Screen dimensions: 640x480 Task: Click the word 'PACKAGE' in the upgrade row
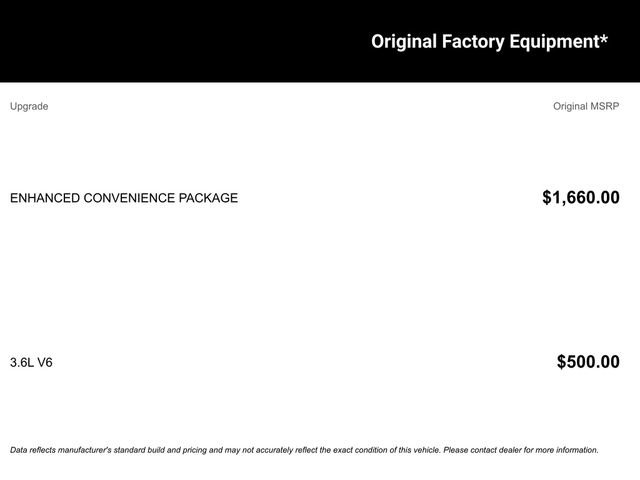[x=208, y=198]
